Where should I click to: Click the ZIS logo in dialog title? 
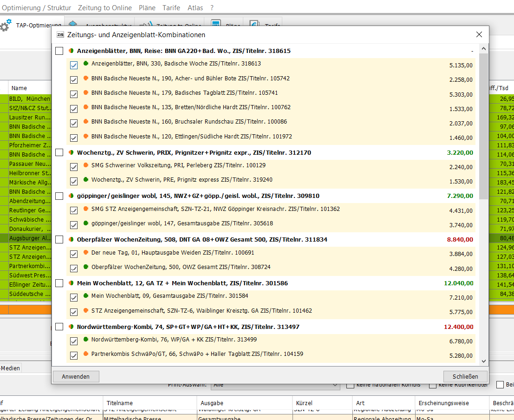click(60, 35)
